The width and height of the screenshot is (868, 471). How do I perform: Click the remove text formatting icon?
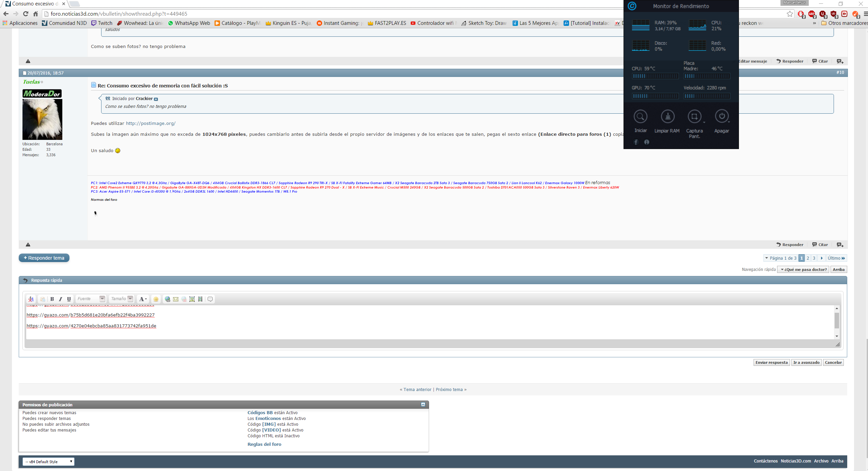[31, 299]
